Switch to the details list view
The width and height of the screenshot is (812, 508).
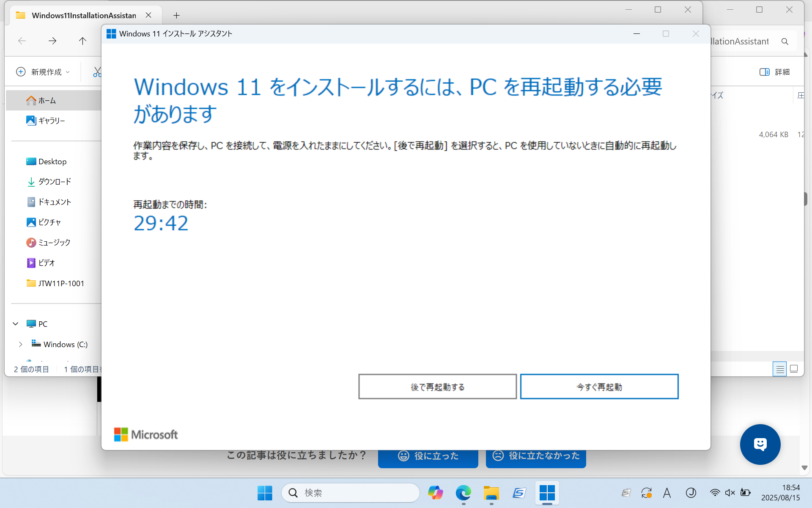(779, 369)
